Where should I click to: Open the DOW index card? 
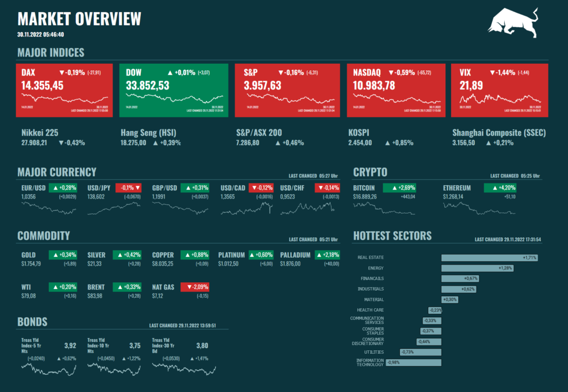(x=174, y=90)
